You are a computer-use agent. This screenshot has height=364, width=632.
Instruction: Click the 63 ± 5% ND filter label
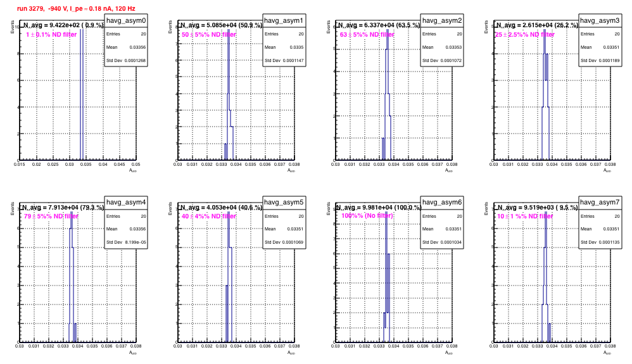point(367,35)
